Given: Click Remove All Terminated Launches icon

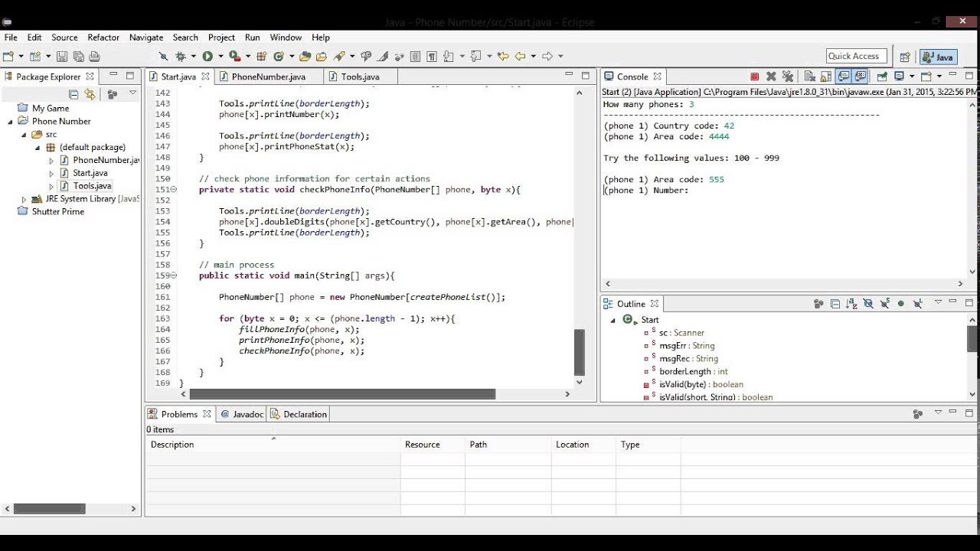Looking at the screenshot, I should [788, 77].
